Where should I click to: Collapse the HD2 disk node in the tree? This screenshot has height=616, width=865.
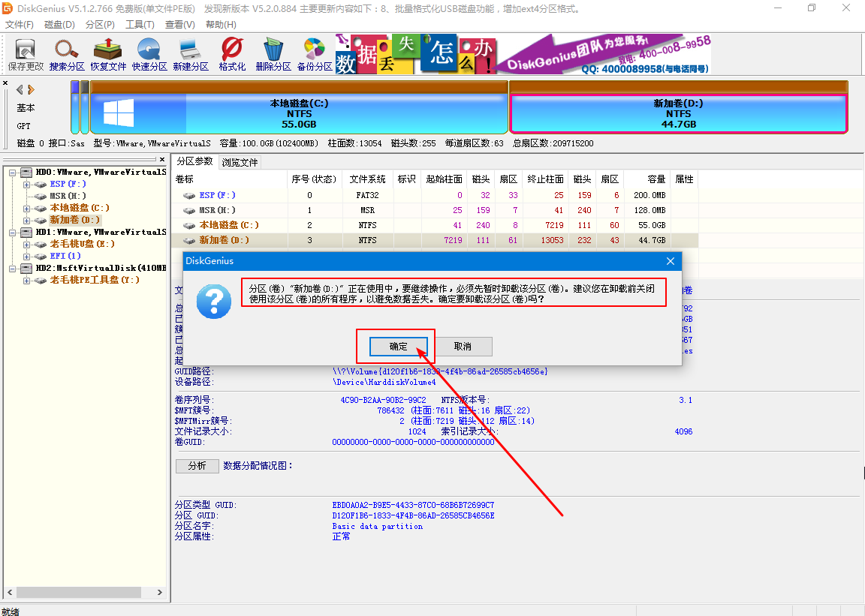pyautogui.click(x=13, y=269)
